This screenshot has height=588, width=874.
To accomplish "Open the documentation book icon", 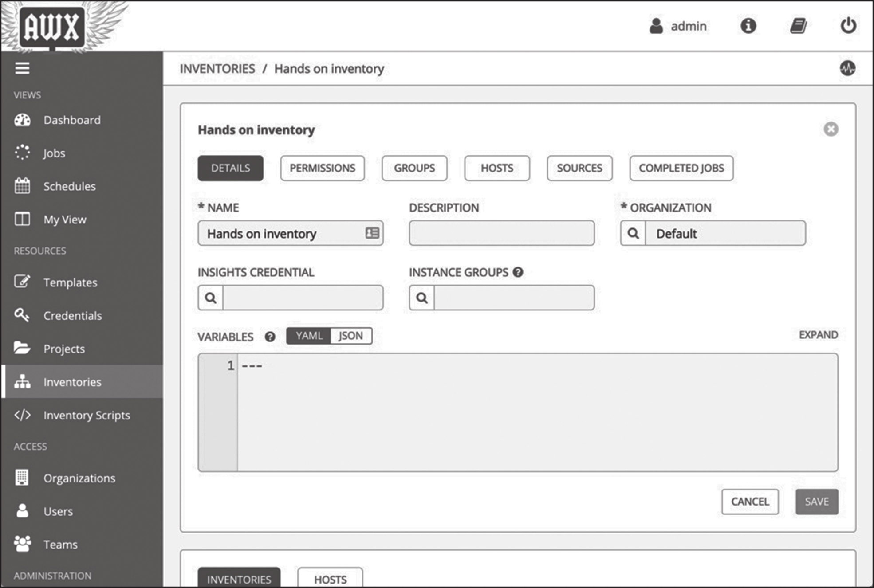I will 798,26.
